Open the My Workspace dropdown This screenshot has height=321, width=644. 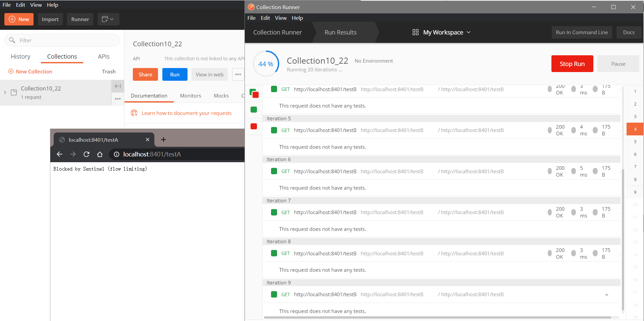446,32
